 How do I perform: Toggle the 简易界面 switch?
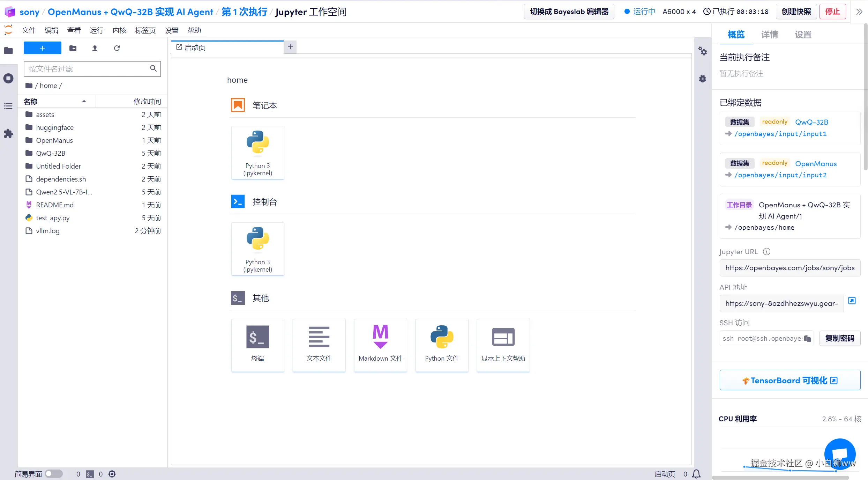pos(54,474)
